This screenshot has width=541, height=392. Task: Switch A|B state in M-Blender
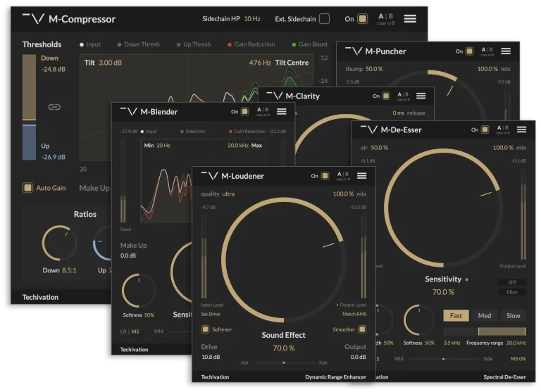point(263,112)
